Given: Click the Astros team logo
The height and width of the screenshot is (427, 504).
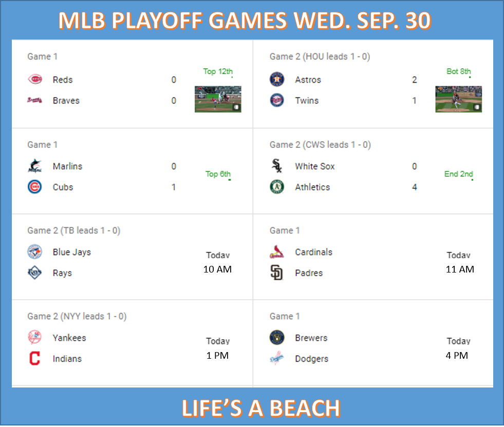Looking at the screenshot, I should point(277,80).
